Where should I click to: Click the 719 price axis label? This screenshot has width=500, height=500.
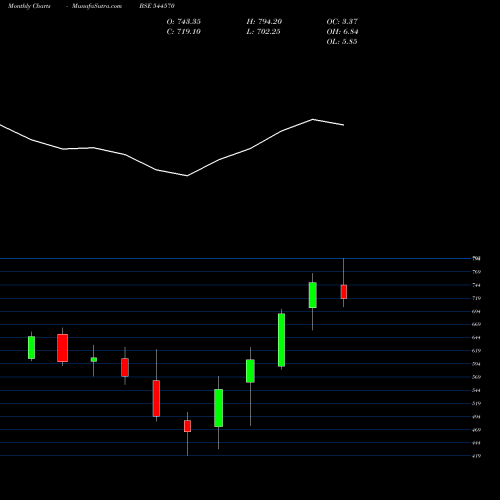[477, 298]
